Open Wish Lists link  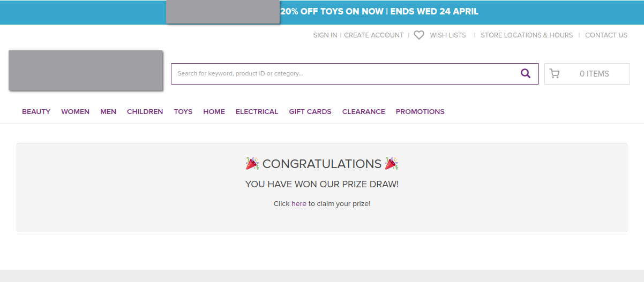448,35
